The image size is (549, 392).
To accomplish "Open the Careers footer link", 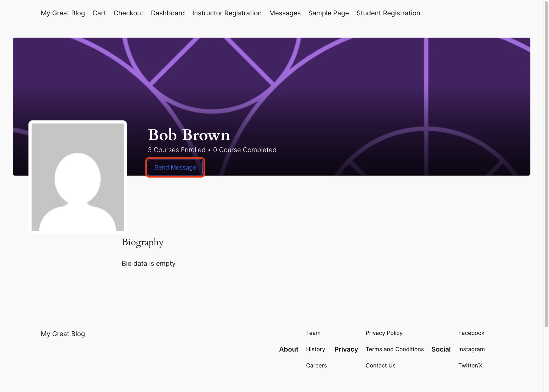I will (316, 365).
